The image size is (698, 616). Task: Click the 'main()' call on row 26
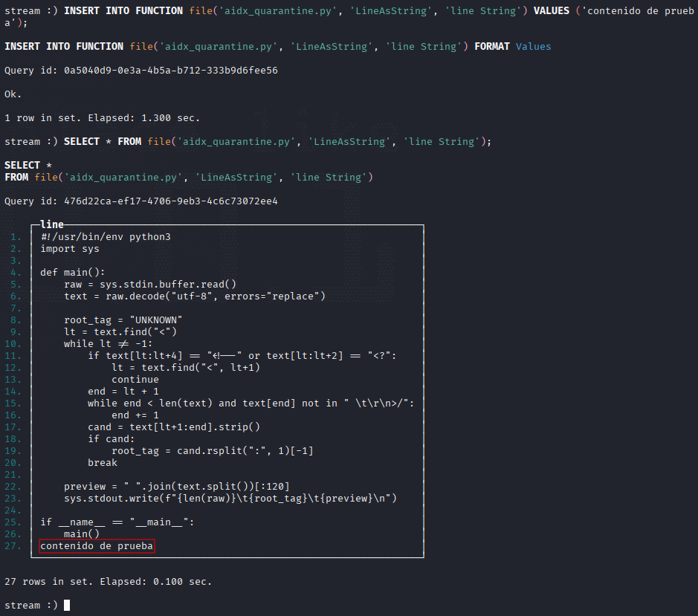click(82, 534)
